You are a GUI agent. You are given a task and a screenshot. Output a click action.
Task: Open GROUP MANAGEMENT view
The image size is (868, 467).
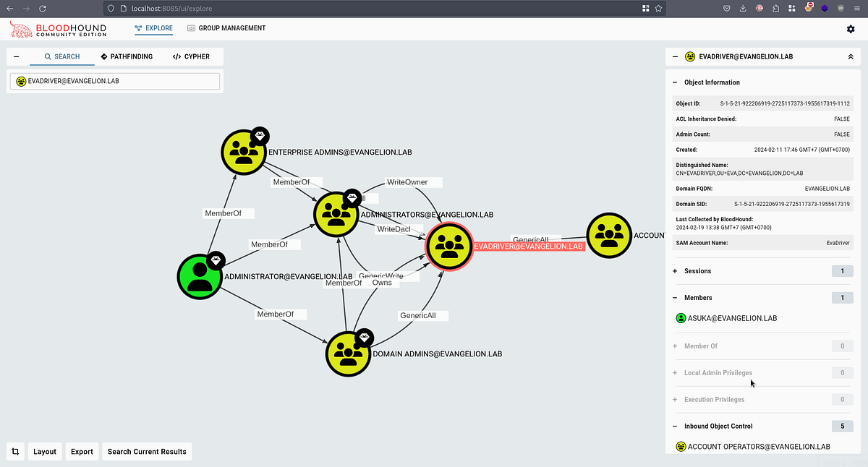[226, 28]
